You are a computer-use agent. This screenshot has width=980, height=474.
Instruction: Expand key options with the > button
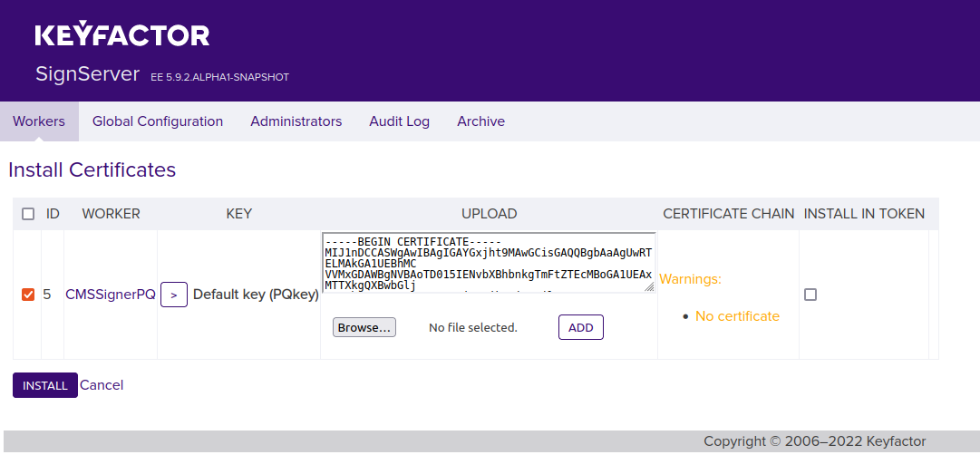click(x=174, y=295)
